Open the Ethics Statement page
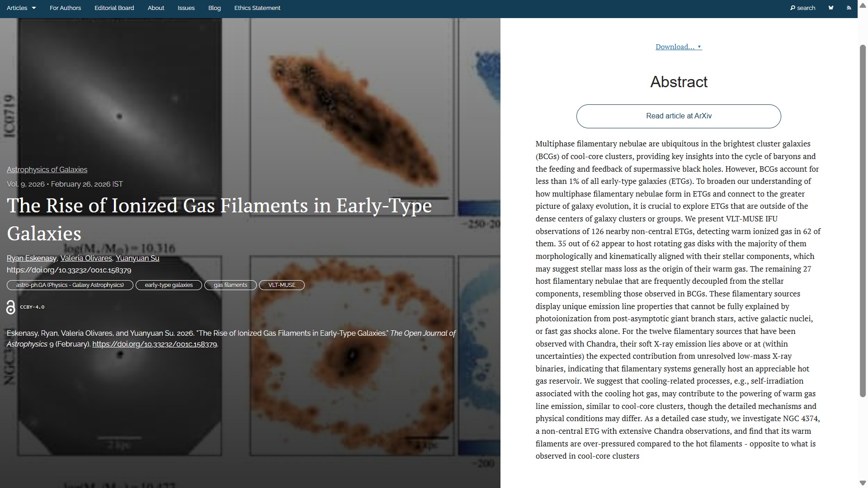The width and height of the screenshot is (868, 488). tap(257, 8)
